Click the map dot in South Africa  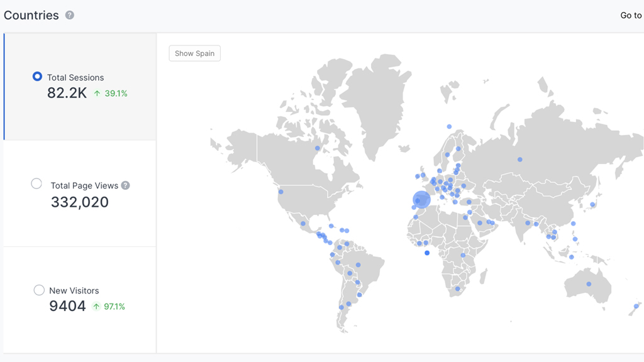pyautogui.click(x=458, y=289)
